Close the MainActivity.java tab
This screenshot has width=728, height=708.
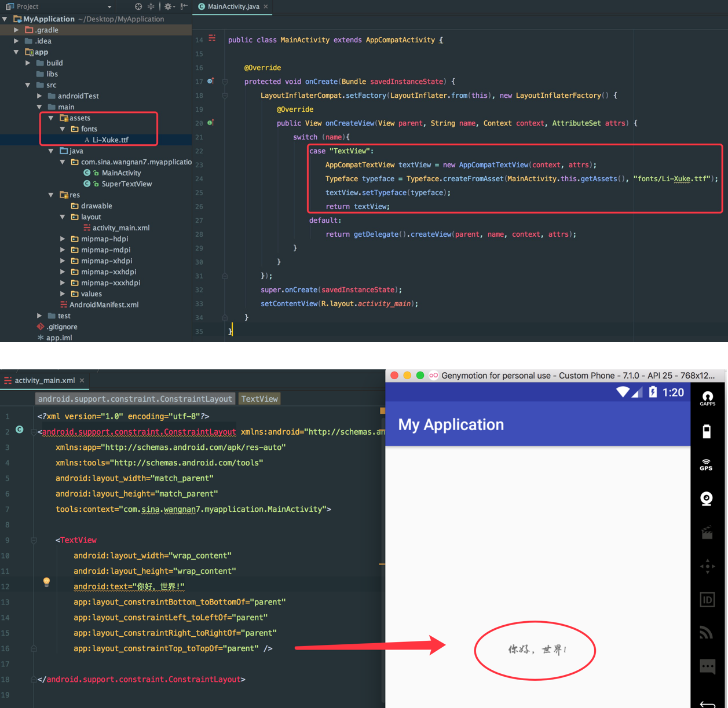tap(266, 6)
